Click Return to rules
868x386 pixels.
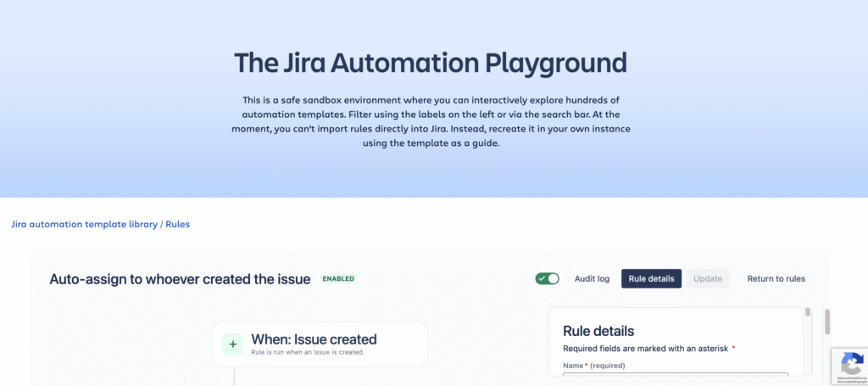pyautogui.click(x=776, y=278)
